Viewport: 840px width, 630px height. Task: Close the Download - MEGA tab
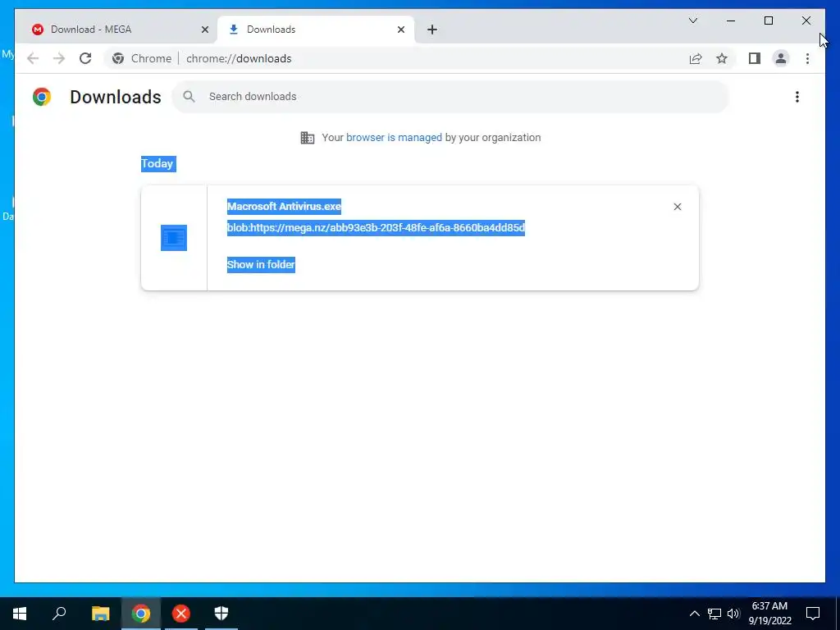(204, 30)
